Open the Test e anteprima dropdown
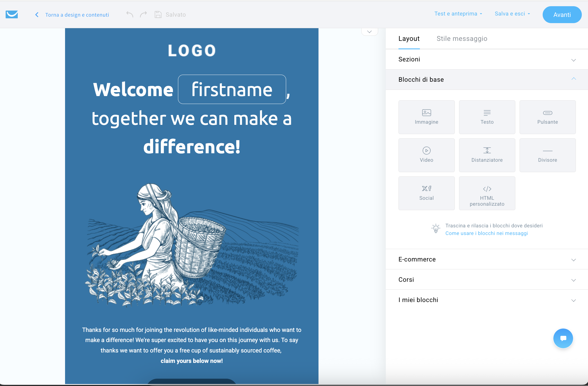Image resolution: width=588 pixels, height=386 pixels. pyautogui.click(x=458, y=14)
